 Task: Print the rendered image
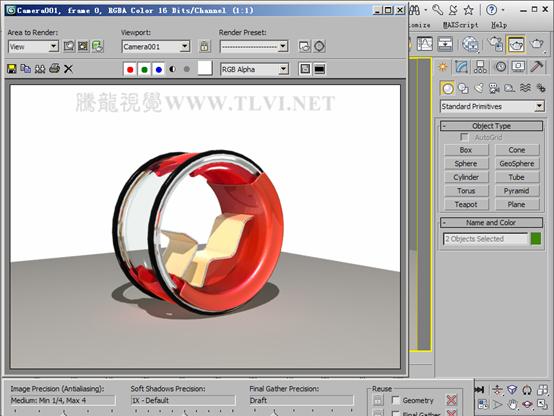tap(54, 68)
